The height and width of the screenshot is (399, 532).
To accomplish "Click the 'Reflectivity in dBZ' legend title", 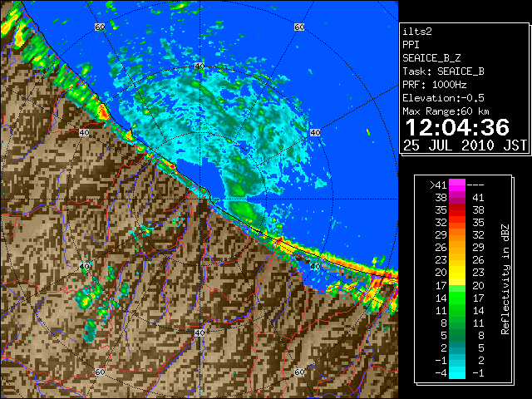I will [505, 279].
